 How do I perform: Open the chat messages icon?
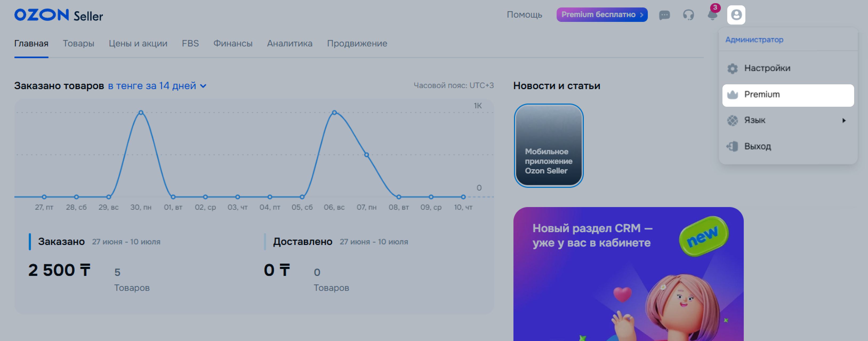pyautogui.click(x=664, y=15)
